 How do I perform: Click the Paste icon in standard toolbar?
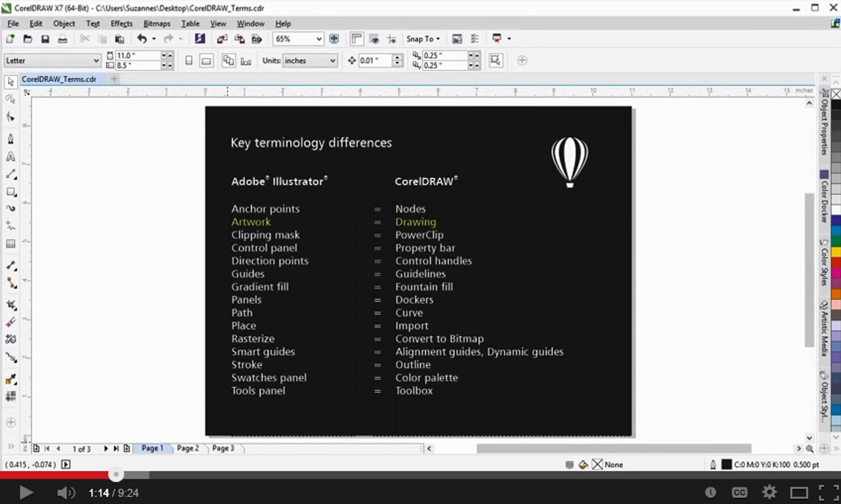point(119,39)
